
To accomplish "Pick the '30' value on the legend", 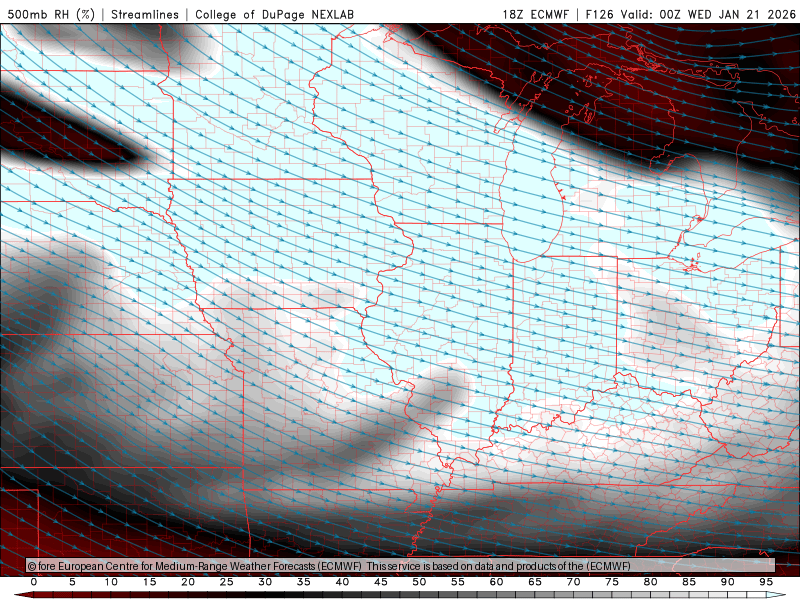I will tap(265, 582).
